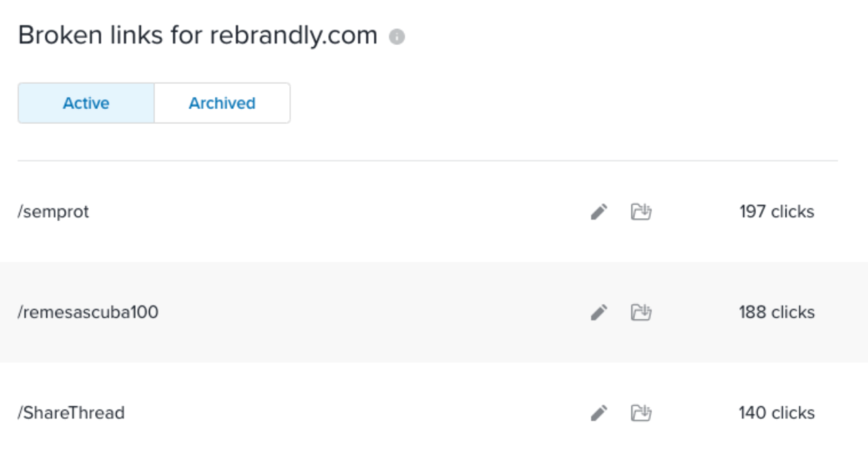
Task: Open the /remesascuba100 link
Action: pos(88,312)
